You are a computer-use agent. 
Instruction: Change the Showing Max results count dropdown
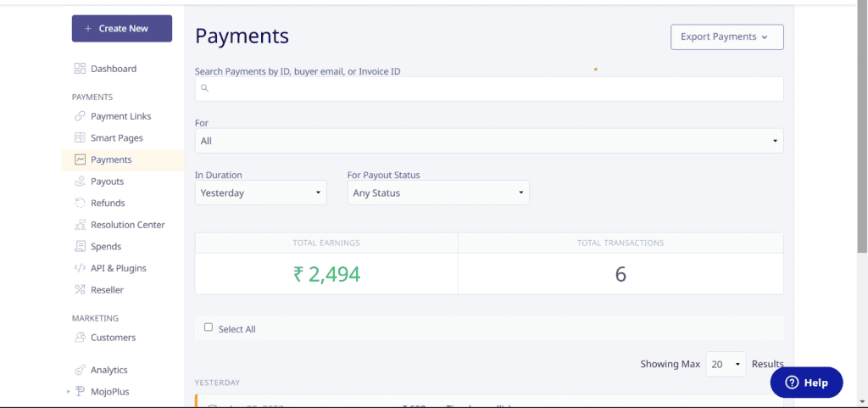click(x=726, y=364)
